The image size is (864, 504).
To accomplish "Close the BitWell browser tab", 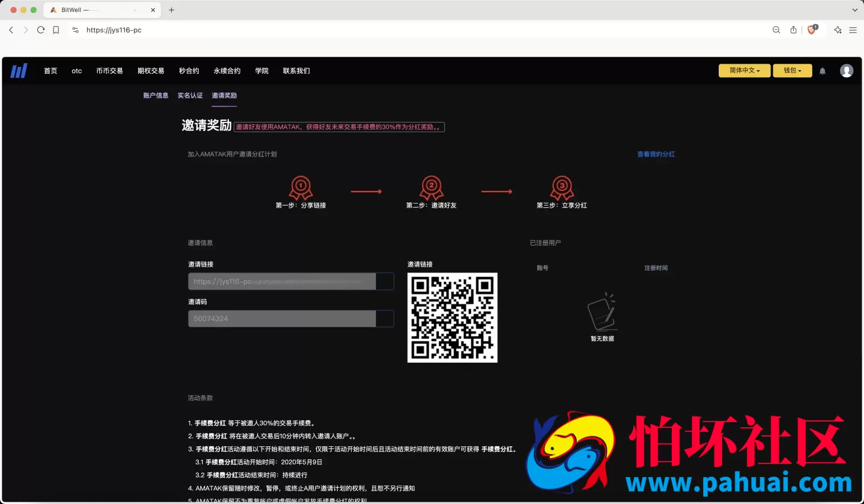I will click(153, 10).
